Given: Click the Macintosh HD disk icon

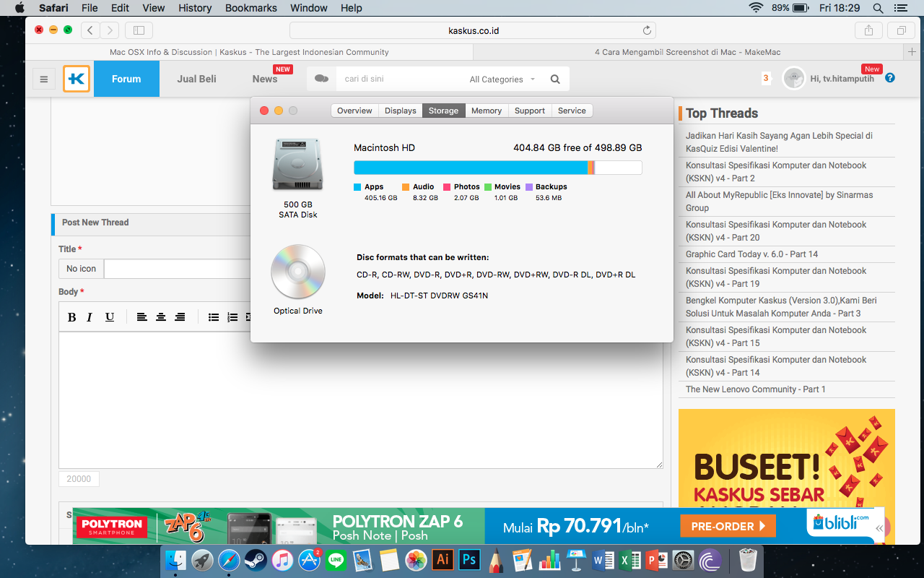Looking at the screenshot, I should coord(298,165).
